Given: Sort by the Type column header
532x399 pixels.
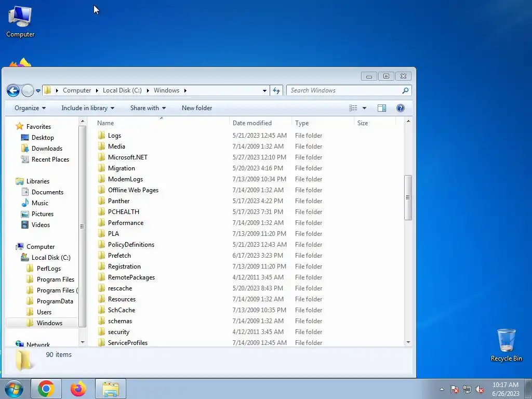Looking at the screenshot, I should pyautogui.click(x=302, y=123).
